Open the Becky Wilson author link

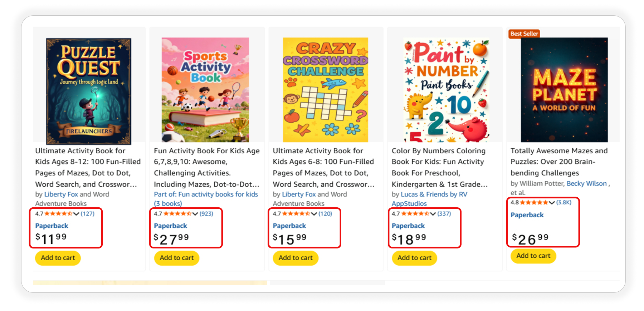[x=586, y=183]
